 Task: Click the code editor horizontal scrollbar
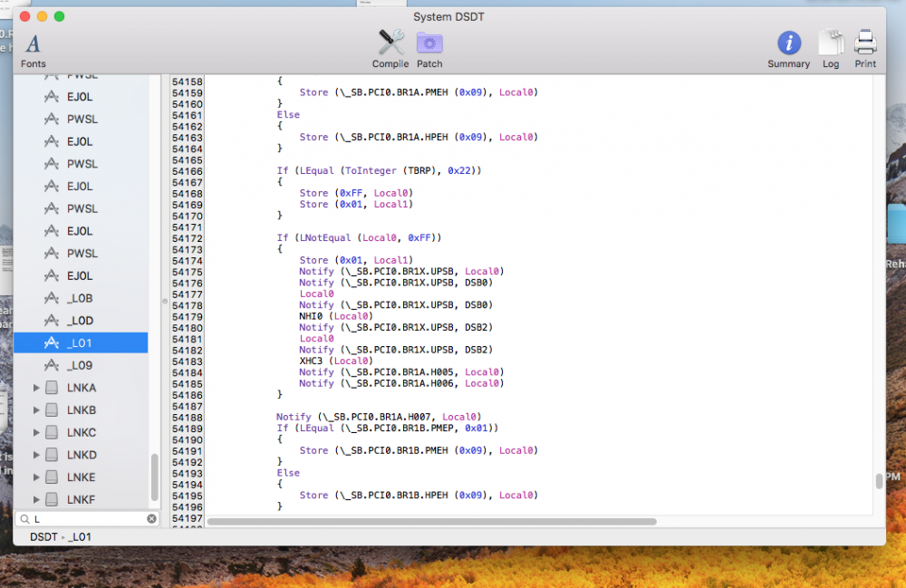pos(431,522)
